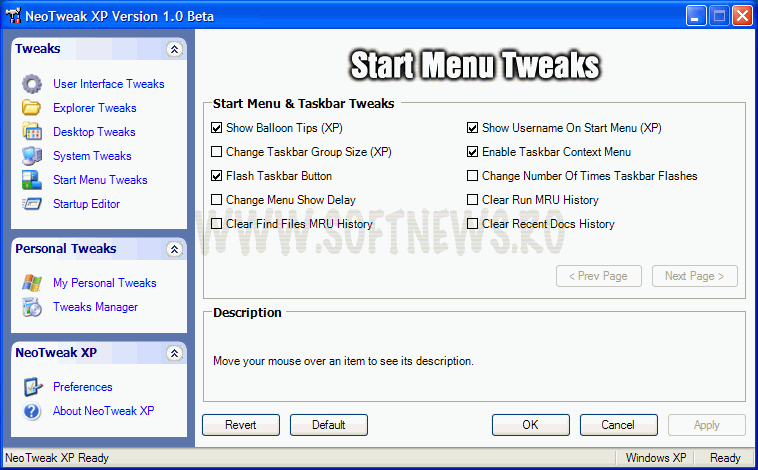Enable Change Taskbar Group Size (XP)
This screenshot has height=470, width=758.
click(x=217, y=152)
